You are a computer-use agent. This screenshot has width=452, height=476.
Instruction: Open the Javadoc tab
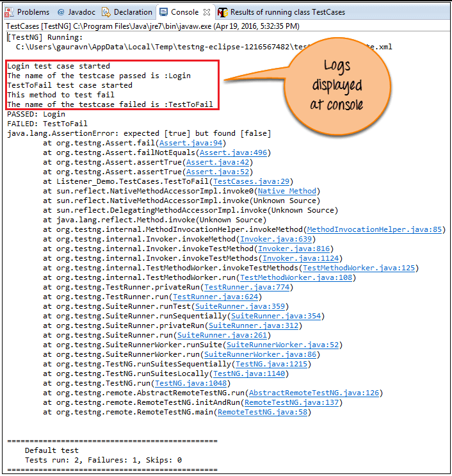coord(74,12)
